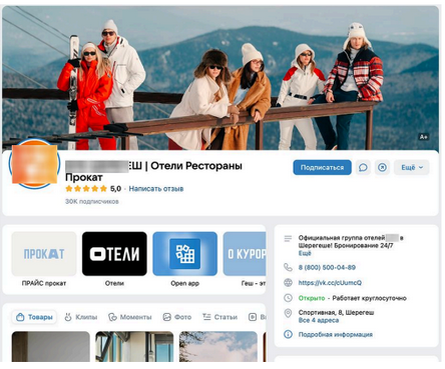This screenshot has width=445, height=369.
Task: Click the Подписаться button
Action: pyautogui.click(x=322, y=167)
